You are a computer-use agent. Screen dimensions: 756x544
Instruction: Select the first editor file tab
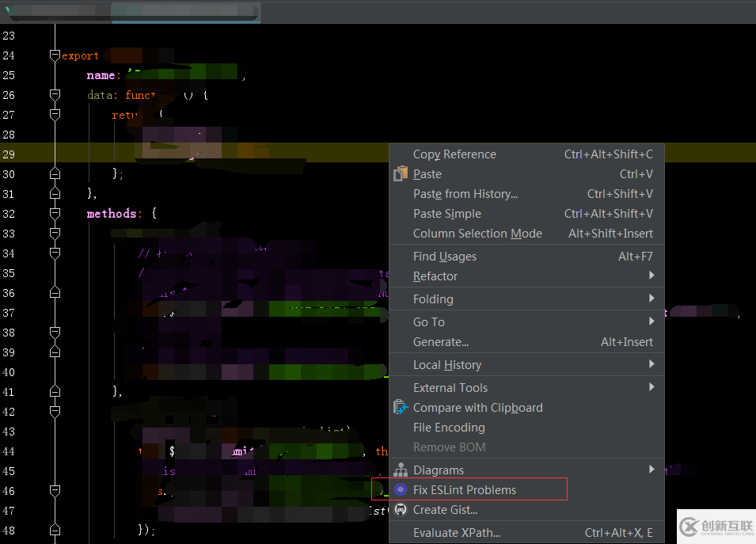coord(56,12)
